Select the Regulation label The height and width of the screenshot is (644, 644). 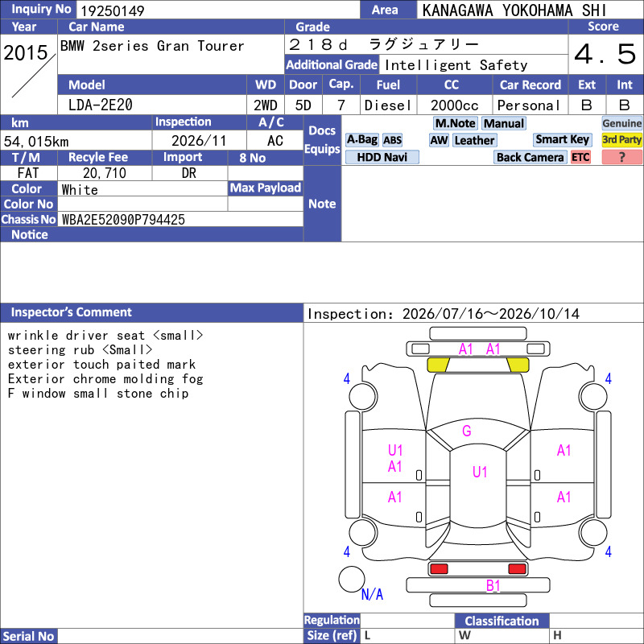point(332,620)
